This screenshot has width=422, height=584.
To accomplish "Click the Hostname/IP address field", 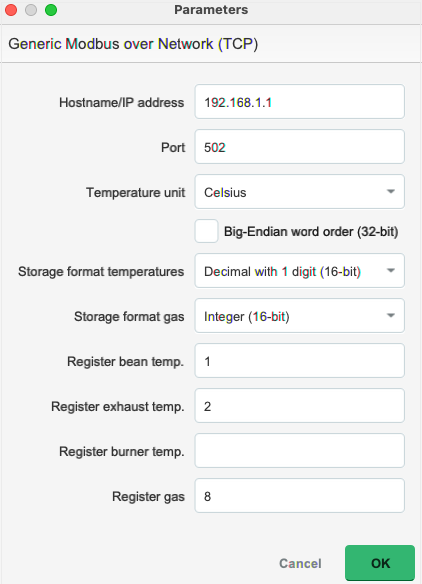I will click(299, 102).
